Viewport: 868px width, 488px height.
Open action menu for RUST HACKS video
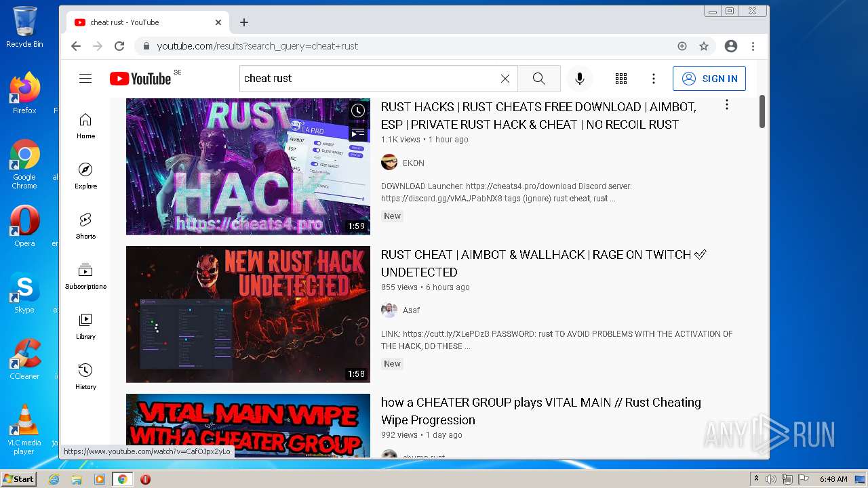click(x=727, y=105)
